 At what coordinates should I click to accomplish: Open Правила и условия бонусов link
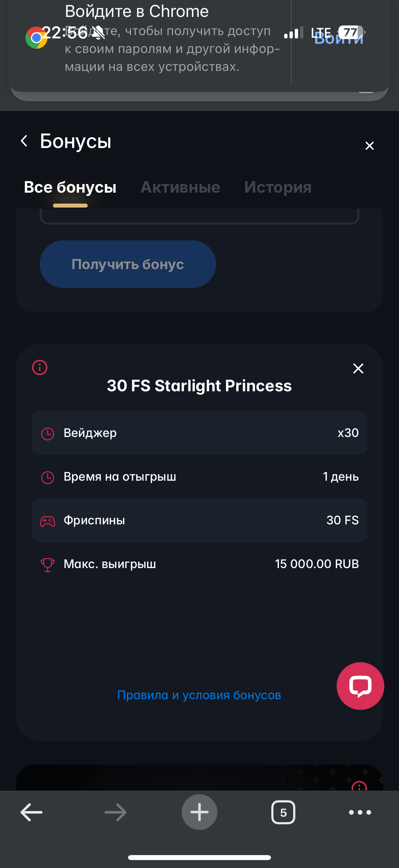tap(199, 695)
